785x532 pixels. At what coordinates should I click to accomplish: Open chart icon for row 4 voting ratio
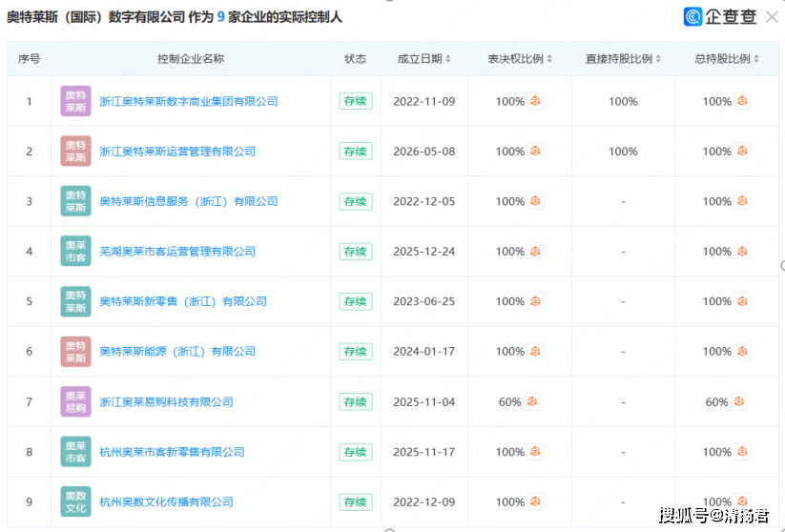pyautogui.click(x=535, y=251)
